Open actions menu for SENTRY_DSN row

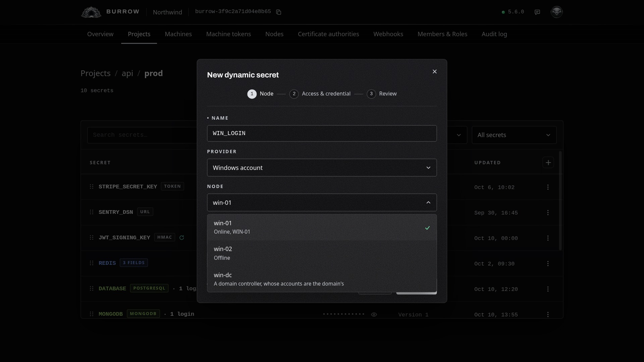click(548, 213)
